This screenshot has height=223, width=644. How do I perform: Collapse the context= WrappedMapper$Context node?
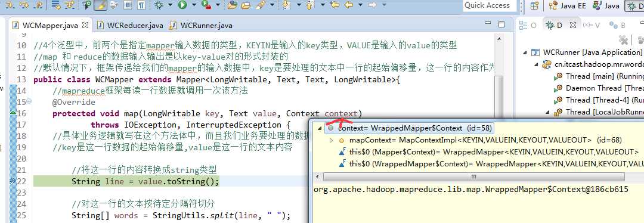pyautogui.click(x=320, y=128)
